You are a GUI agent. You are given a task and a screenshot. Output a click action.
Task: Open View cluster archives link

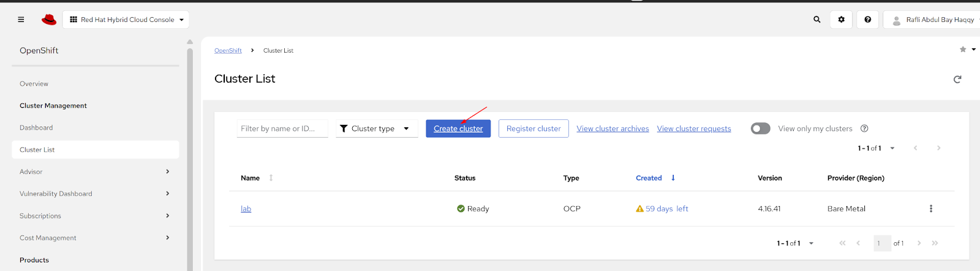pyautogui.click(x=612, y=128)
